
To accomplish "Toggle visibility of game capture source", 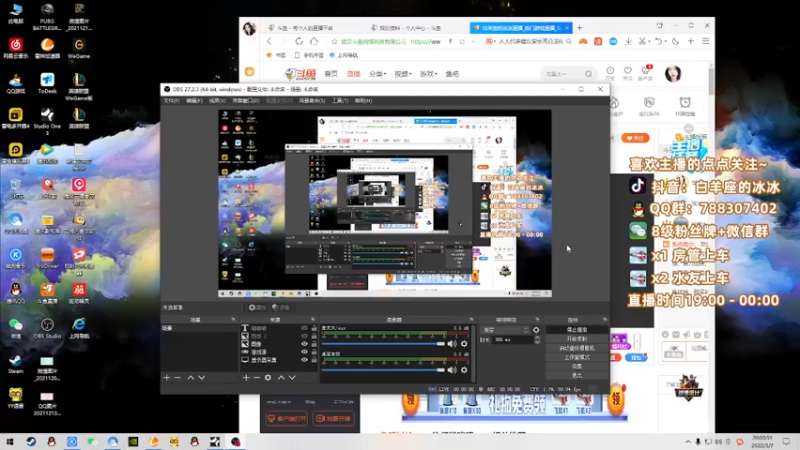I will click(305, 352).
